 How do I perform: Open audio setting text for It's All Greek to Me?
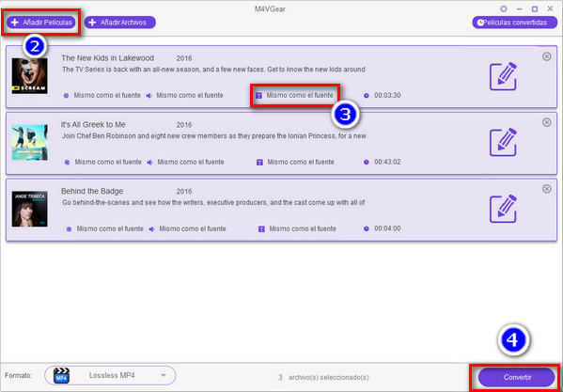(191, 162)
